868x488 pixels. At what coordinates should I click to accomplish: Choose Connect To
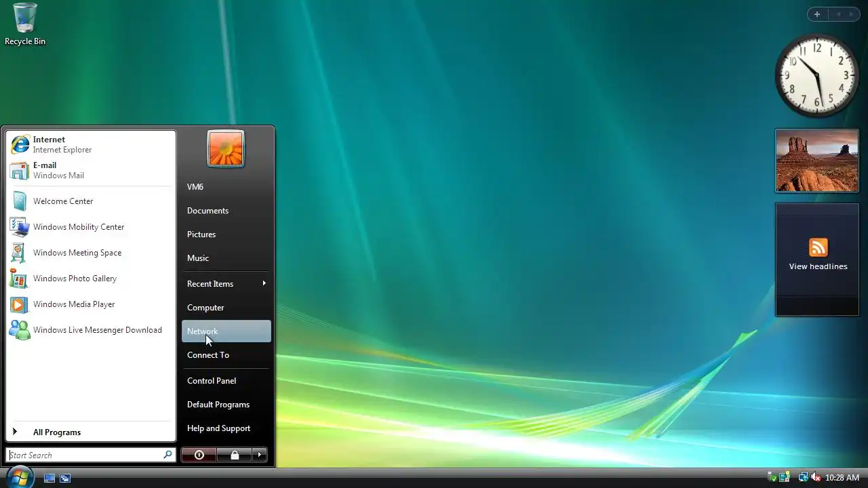pyautogui.click(x=226, y=354)
